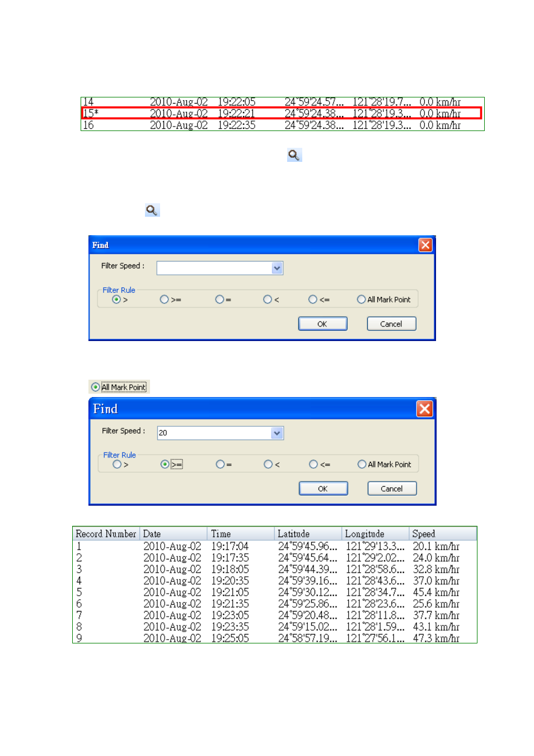Select highlighted record 15* in the list

(282, 113)
